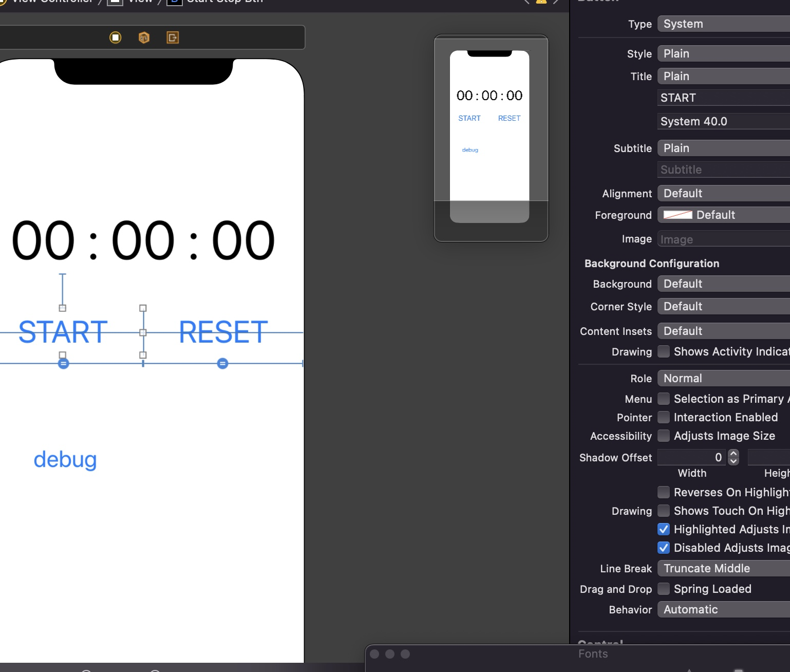The height and width of the screenshot is (672, 790).
Task: Open the Title dropdown set to Plain
Action: (724, 76)
